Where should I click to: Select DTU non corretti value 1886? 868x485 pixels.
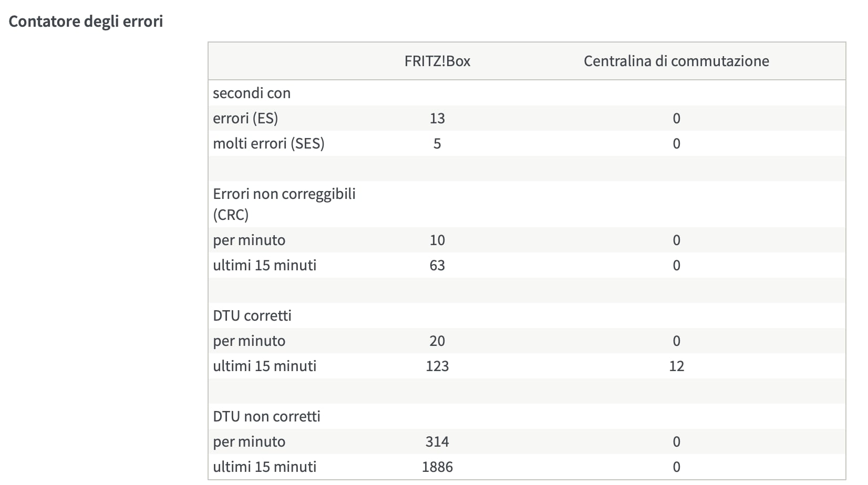437,467
